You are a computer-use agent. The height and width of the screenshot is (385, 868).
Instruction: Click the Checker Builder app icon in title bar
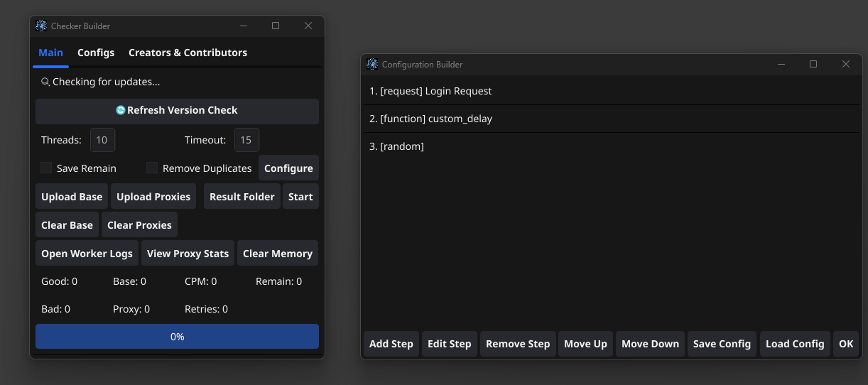[x=41, y=26]
